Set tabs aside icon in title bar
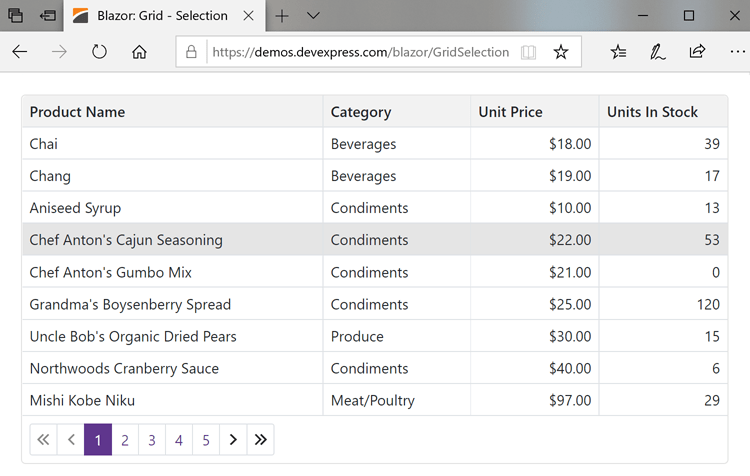The height and width of the screenshot is (476, 750). tap(47, 16)
